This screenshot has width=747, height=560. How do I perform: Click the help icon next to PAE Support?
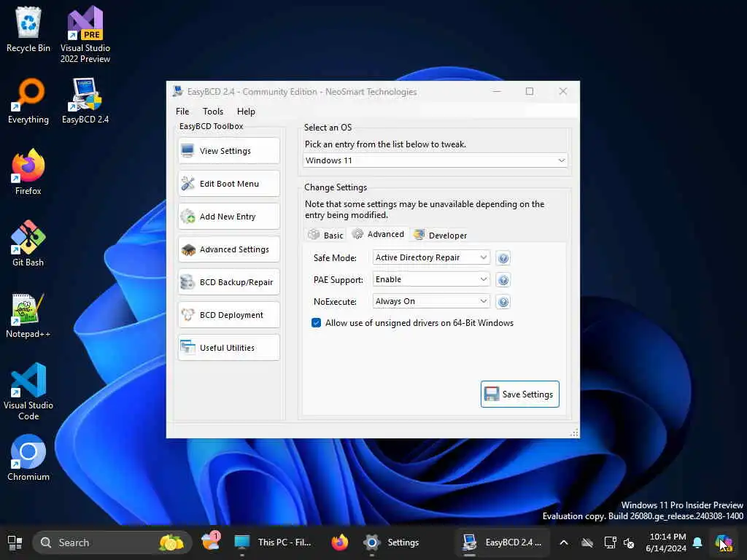503,280
